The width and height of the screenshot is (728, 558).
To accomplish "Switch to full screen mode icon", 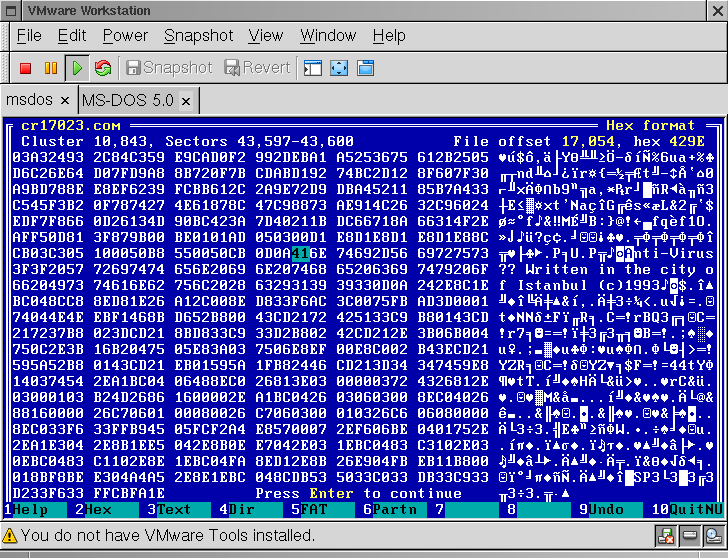I will click(x=339, y=68).
